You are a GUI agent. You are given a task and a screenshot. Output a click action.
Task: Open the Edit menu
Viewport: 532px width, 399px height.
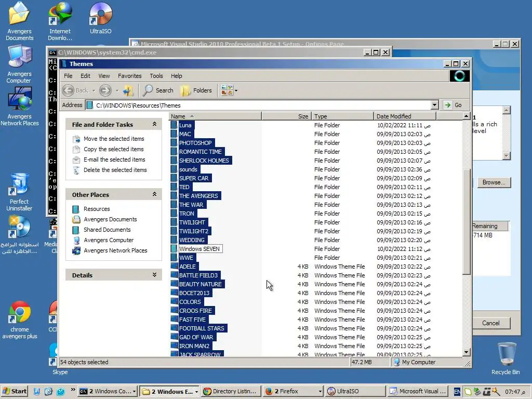click(85, 76)
